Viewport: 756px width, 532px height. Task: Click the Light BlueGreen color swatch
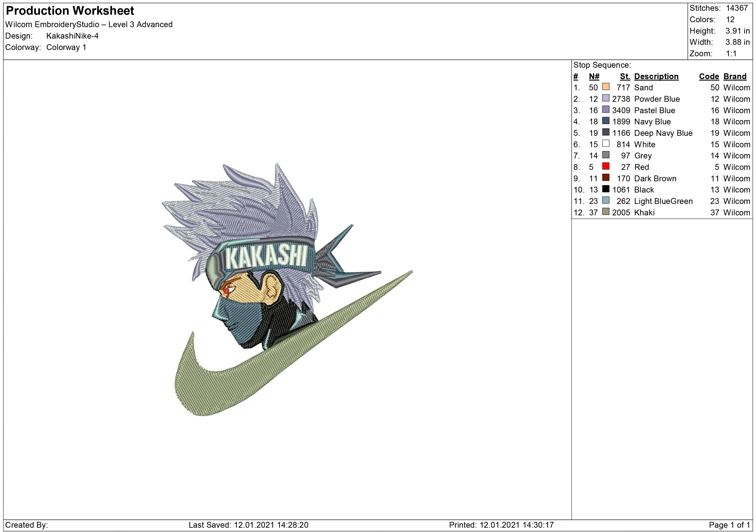[606, 200]
